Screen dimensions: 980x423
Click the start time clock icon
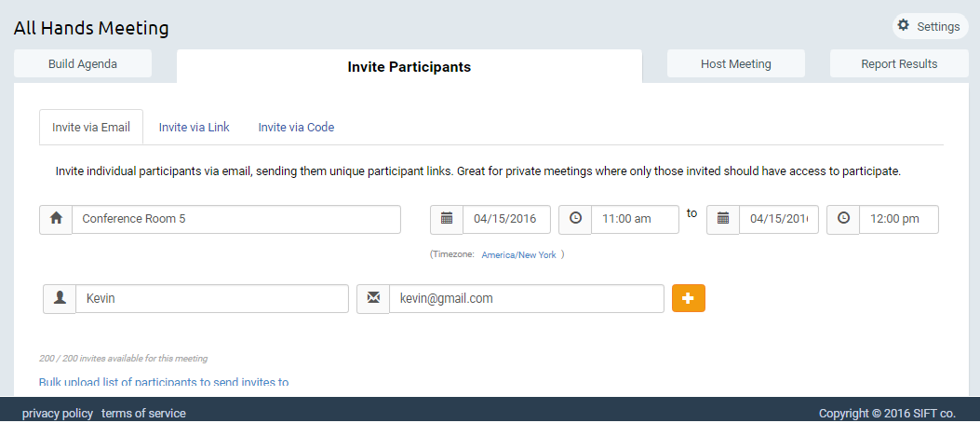(x=575, y=219)
